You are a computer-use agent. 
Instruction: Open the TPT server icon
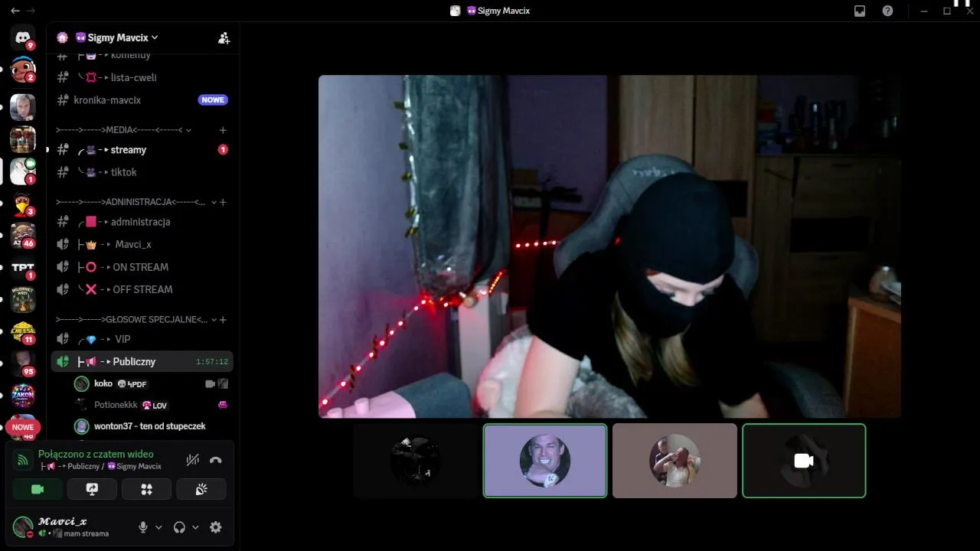click(x=23, y=267)
